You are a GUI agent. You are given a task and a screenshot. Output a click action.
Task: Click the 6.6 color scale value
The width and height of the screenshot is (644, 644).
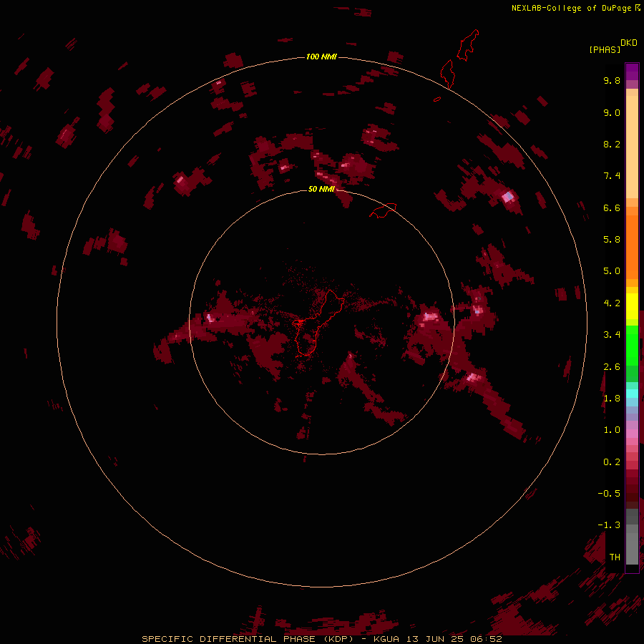pyautogui.click(x=612, y=208)
